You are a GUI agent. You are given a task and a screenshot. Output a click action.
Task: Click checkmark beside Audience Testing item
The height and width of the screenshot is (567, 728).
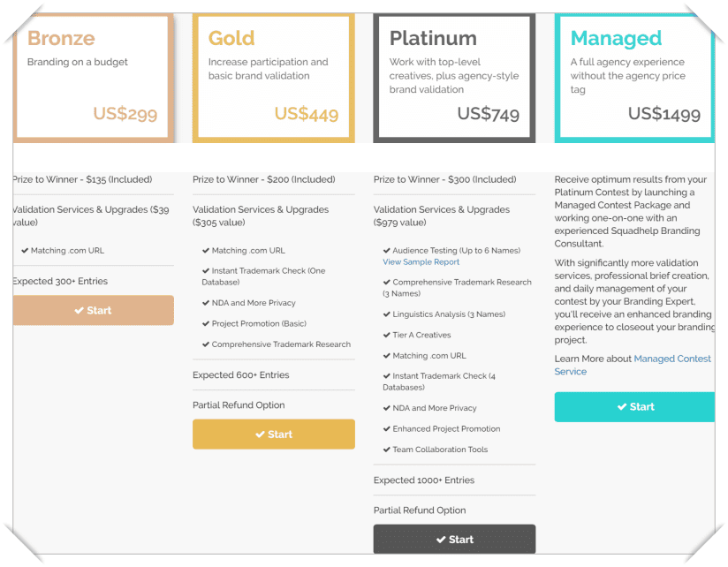(386, 251)
